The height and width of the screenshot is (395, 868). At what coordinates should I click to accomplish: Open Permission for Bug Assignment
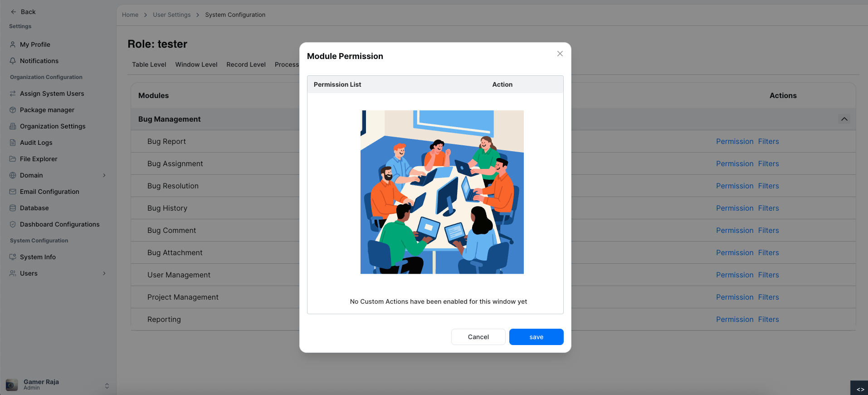(x=735, y=164)
